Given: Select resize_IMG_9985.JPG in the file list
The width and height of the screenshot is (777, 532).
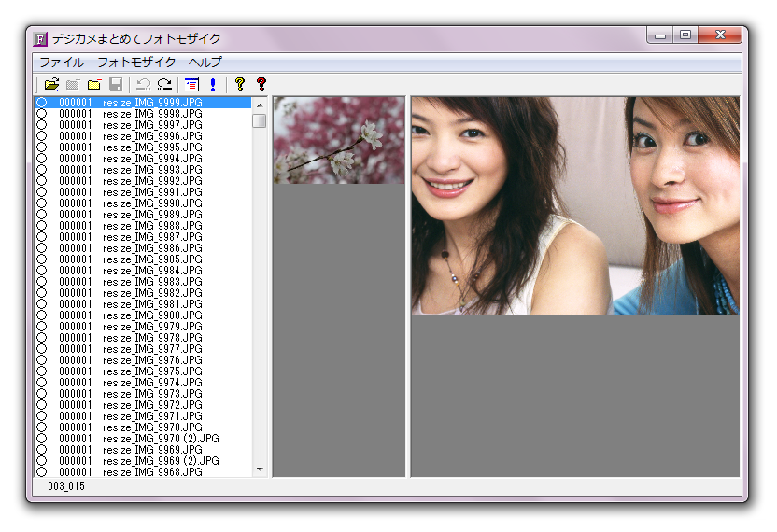Looking at the screenshot, I should pyautogui.click(x=152, y=259).
